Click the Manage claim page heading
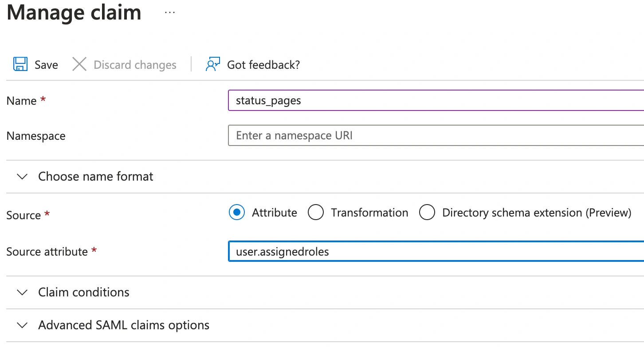The width and height of the screenshot is (644, 347). click(74, 12)
